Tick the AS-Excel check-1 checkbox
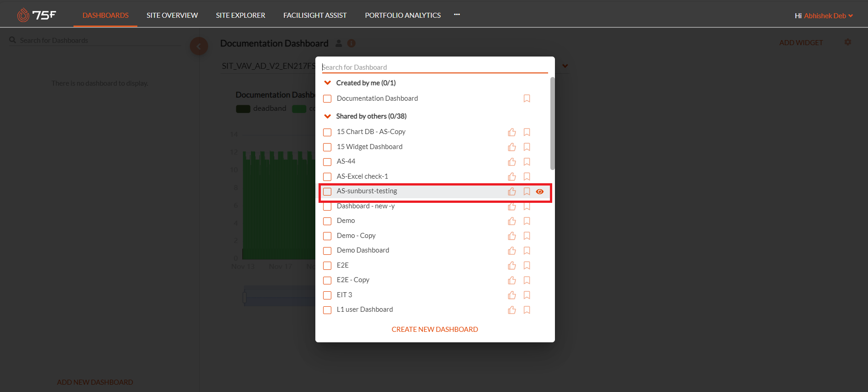Image resolution: width=868 pixels, height=392 pixels. (x=327, y=176)
